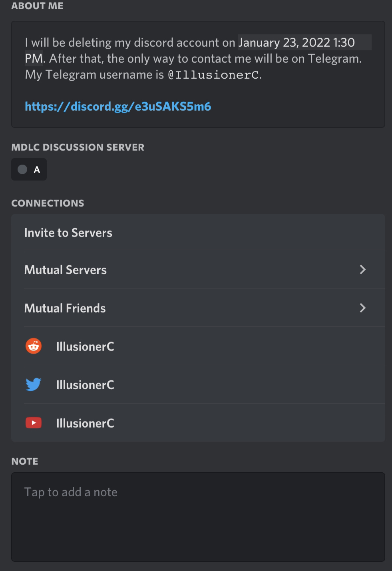Viewport: 392px width, 571px height.
Task: Expand Mutual Servers using its chevron arrow
Action: 362,270
